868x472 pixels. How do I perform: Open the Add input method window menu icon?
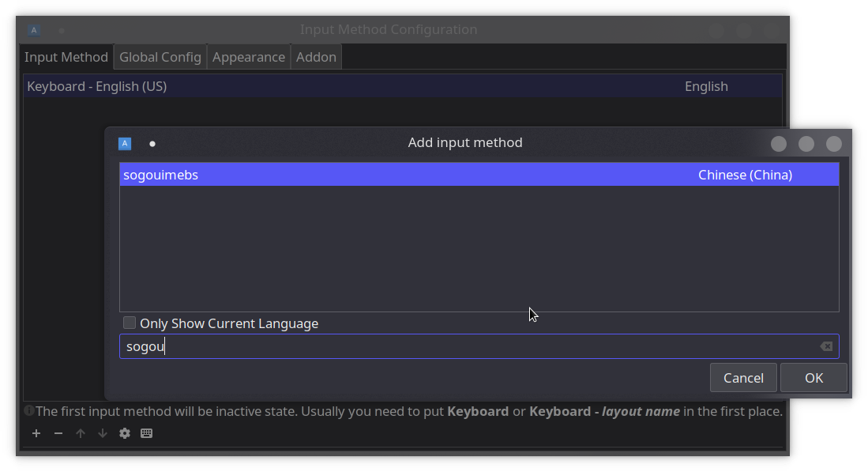(125, 143)
